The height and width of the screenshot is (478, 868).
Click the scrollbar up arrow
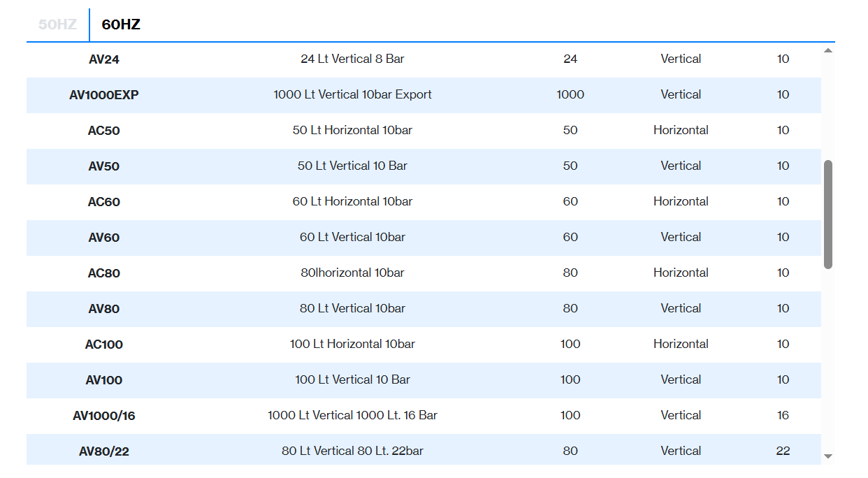828,51
